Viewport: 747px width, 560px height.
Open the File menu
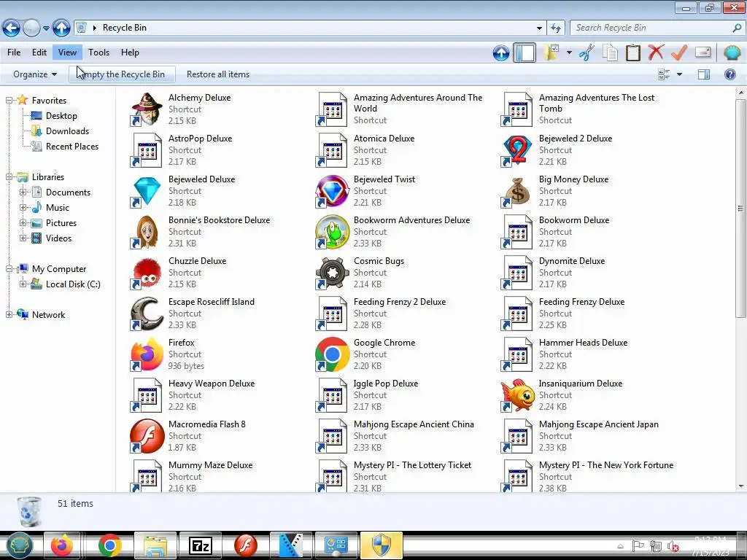(14, 52)
